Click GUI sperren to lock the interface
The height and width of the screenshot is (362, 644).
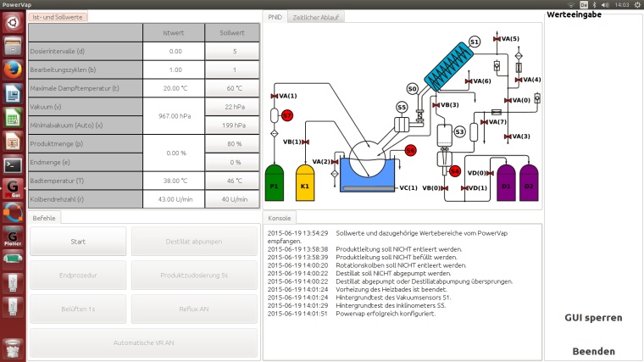click(x=593, y=318)
